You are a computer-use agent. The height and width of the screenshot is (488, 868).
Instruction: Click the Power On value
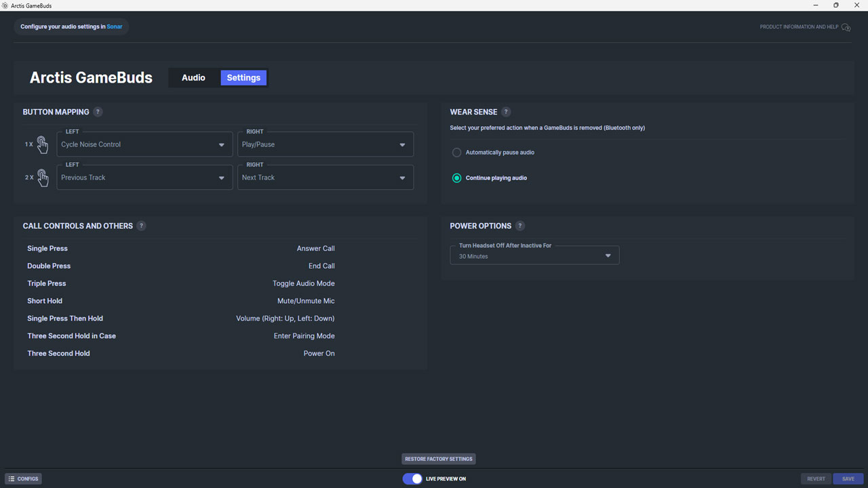(319, 354)
